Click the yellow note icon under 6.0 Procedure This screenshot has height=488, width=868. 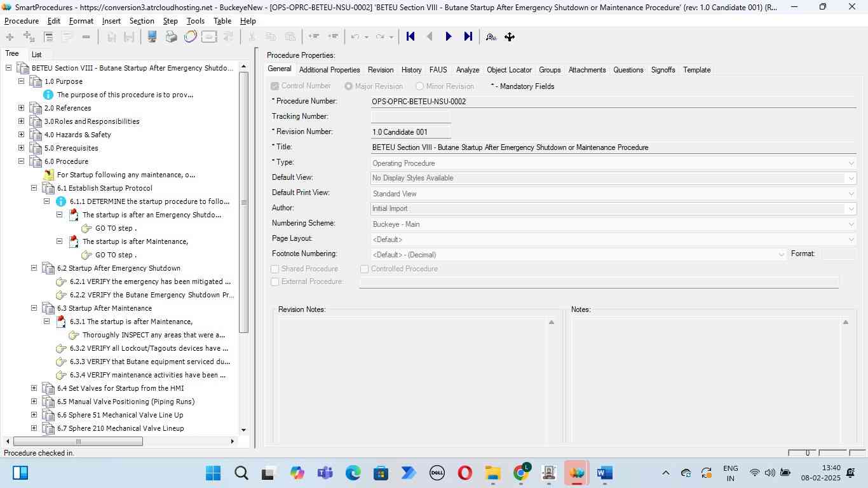pyautogui.click(x=48, y=175)
